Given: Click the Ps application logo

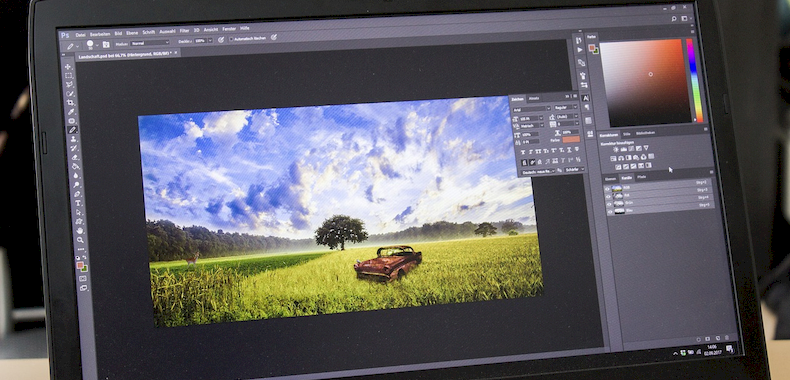Looking at the screenshot, I should click(65, 35).
